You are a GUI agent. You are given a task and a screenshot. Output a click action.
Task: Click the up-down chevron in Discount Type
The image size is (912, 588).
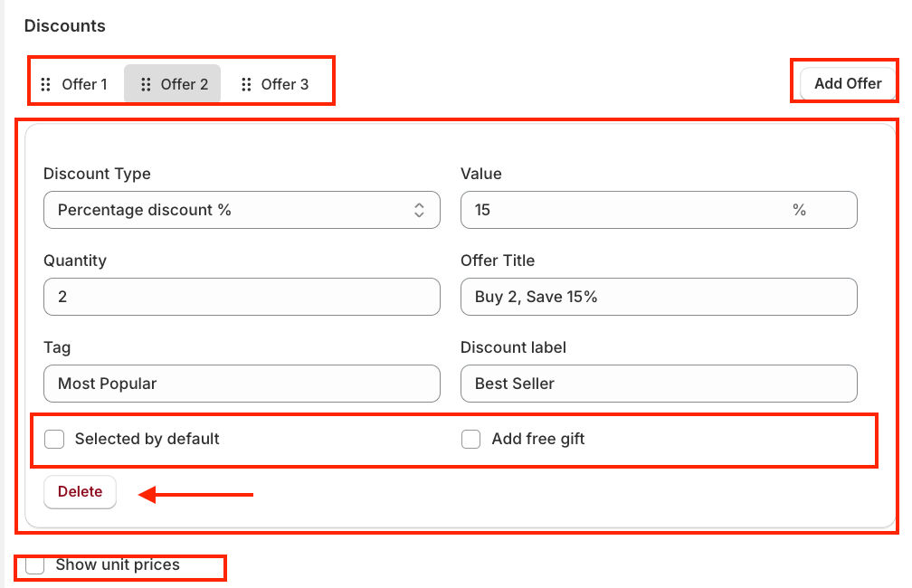coord(419,210)
